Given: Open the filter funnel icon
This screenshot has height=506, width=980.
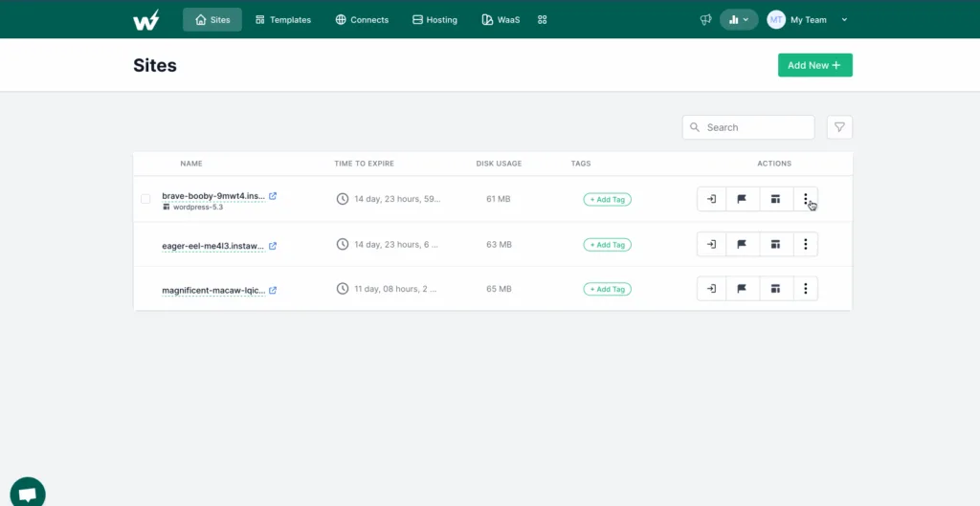Looking at the screenshot, I should (x=839, y=127).
